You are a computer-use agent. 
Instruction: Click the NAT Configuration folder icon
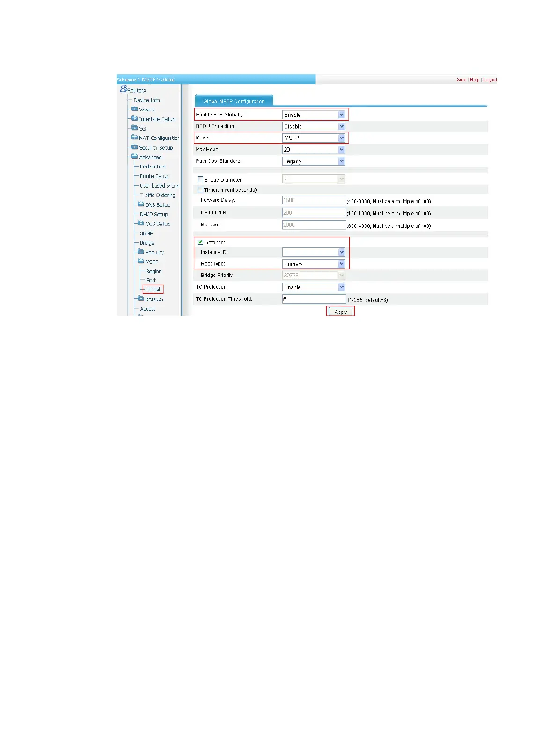click(135, 138)
